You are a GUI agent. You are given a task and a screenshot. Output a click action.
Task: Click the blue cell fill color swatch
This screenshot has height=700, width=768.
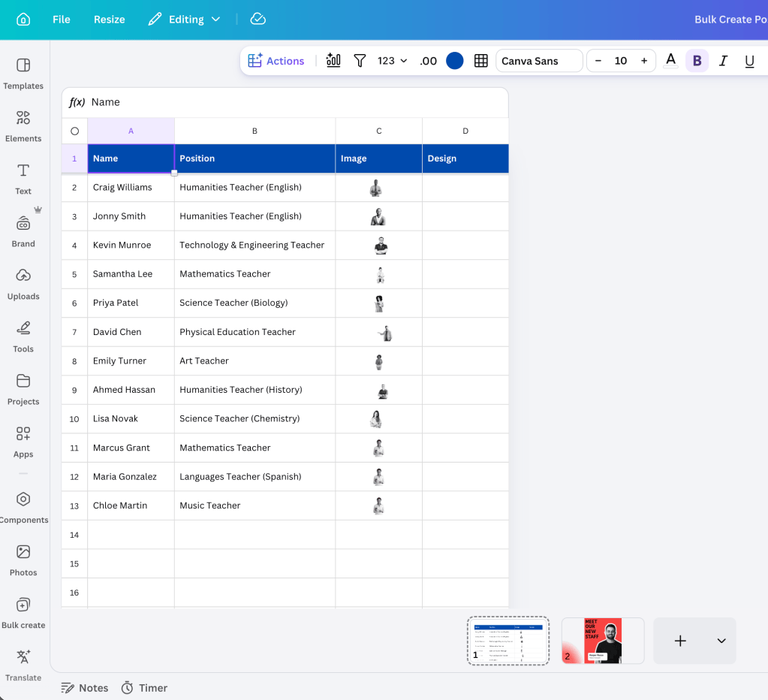pyautogui.click(x=454, y=61)
